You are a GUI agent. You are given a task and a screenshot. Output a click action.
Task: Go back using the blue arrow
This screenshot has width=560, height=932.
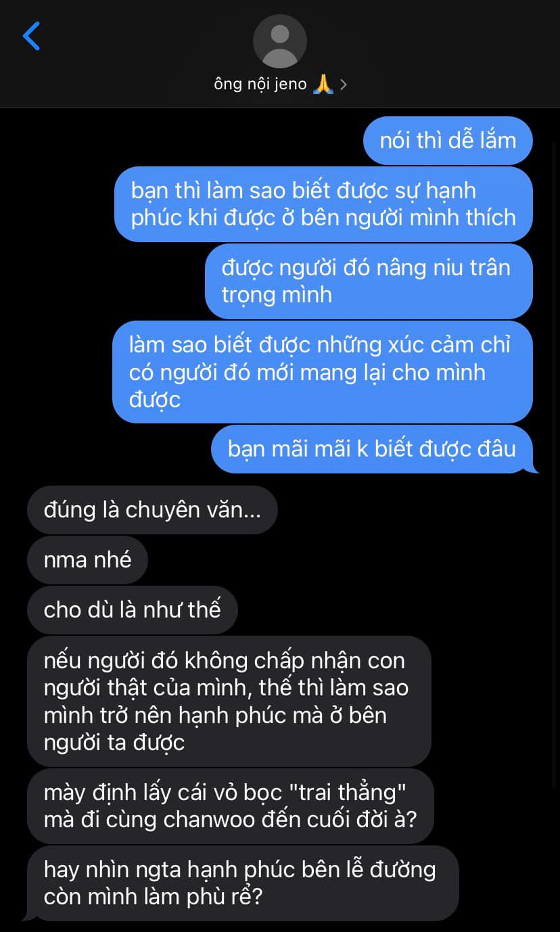coord(31,36)
